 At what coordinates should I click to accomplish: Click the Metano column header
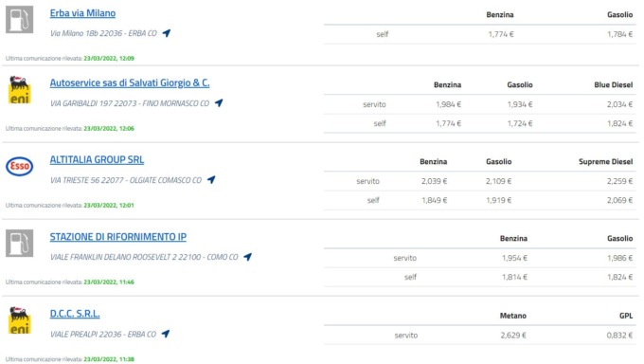513,316
